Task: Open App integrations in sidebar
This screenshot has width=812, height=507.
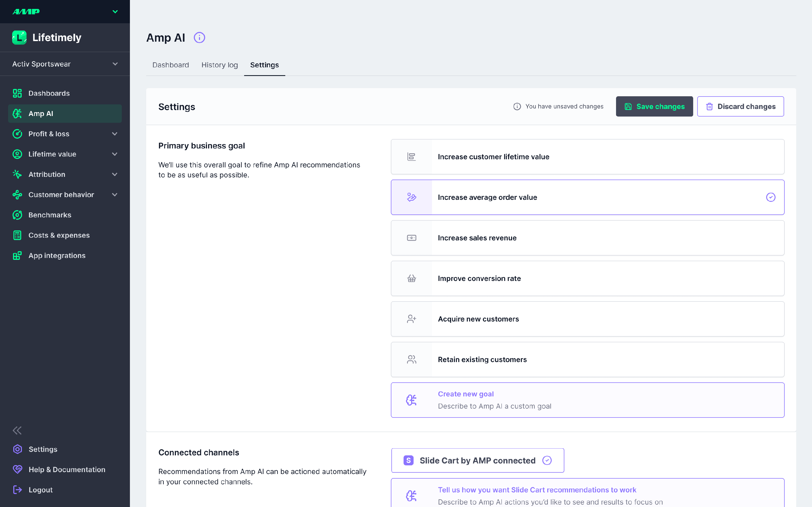Action: 57,256
